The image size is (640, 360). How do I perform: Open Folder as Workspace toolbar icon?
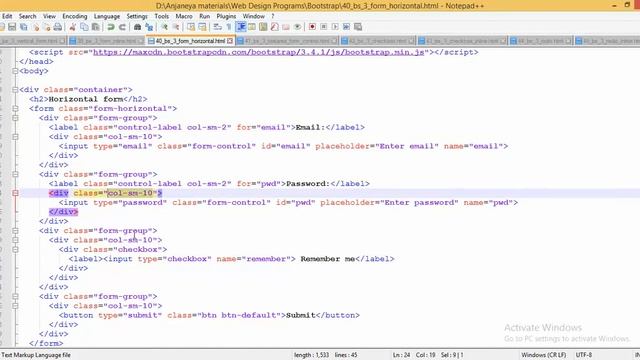286,27
